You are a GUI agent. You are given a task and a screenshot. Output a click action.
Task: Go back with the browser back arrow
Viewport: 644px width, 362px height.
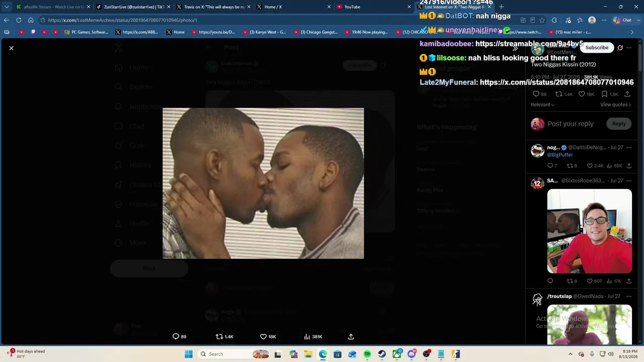(x=7, y=20)
